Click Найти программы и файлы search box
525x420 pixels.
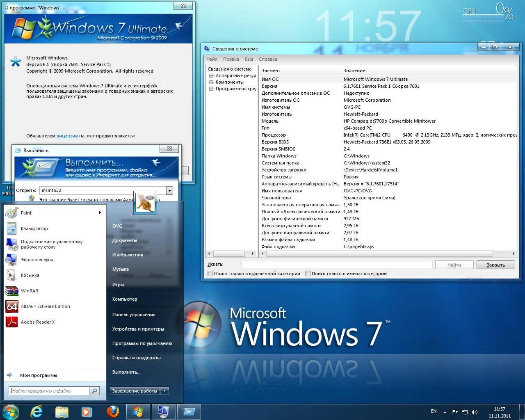coord(49,391)
